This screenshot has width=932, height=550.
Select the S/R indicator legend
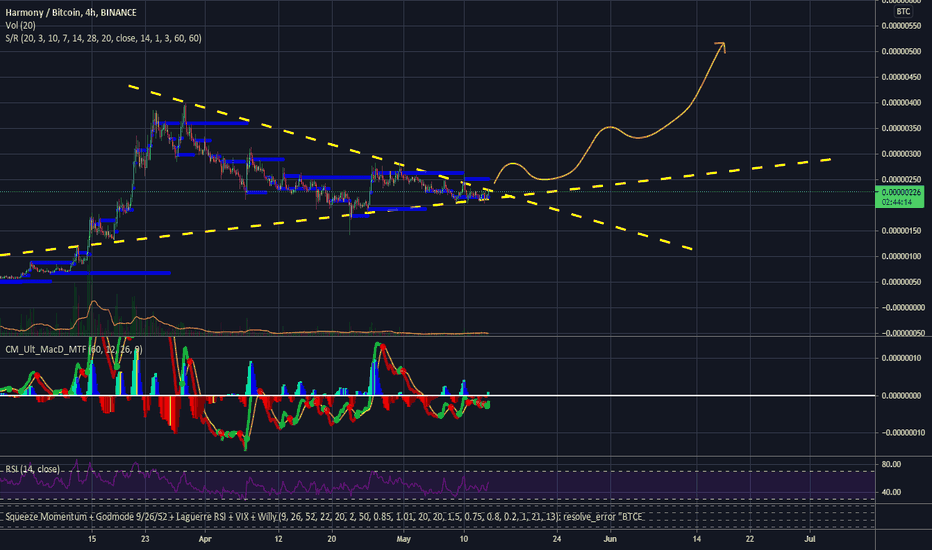[103, 38]
